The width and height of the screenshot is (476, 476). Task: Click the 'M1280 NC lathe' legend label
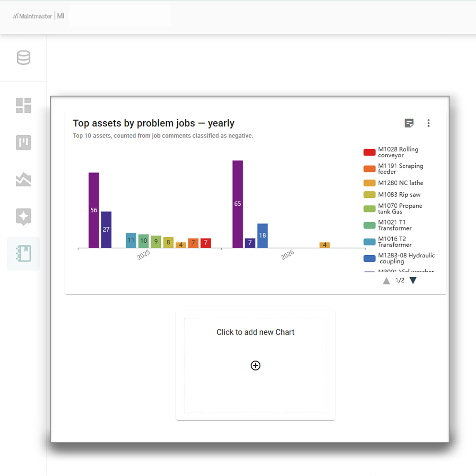(x=400, y=183)
